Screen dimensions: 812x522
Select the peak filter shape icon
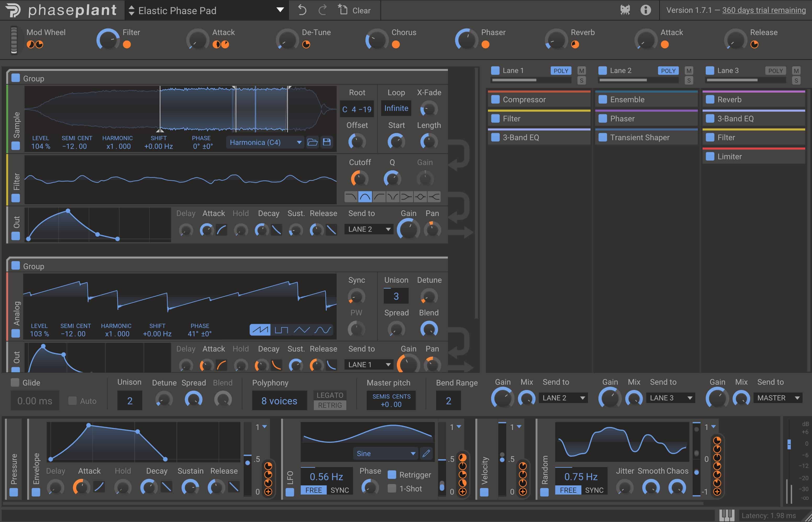(x=420, y=197)
